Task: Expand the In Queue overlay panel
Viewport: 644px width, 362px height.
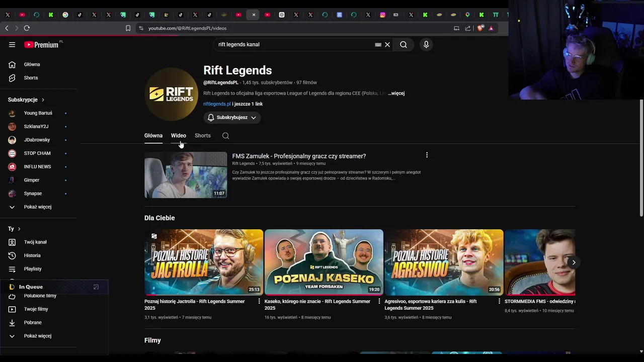Action: (x=96, y=287)
